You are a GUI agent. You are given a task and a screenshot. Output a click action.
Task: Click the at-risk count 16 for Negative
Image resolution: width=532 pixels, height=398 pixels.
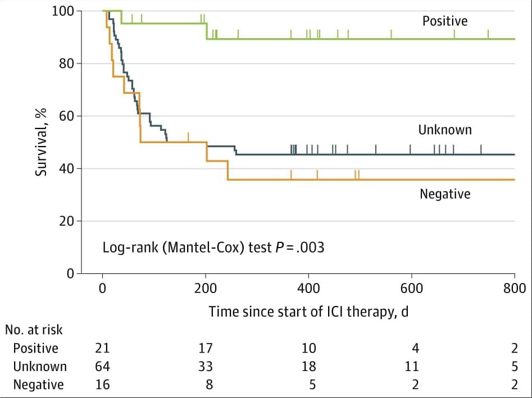coord(102,385)
